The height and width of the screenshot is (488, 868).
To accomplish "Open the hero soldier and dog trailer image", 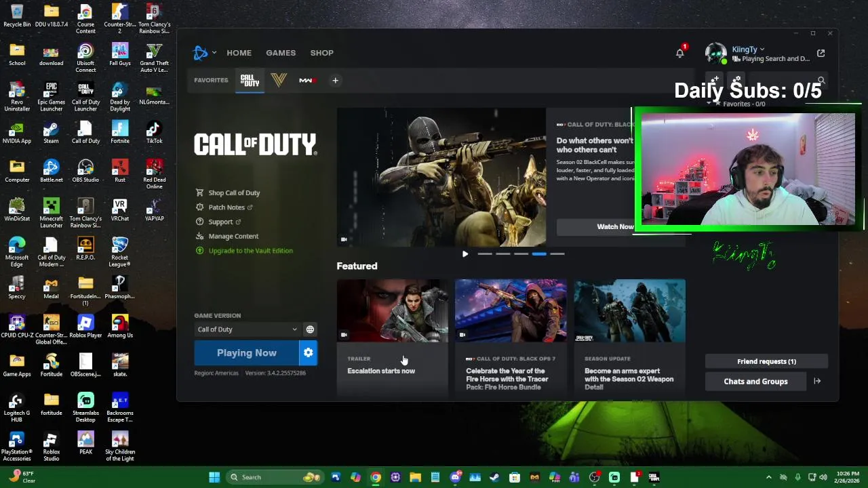I will pyautogui.click(x=441, y=177).
